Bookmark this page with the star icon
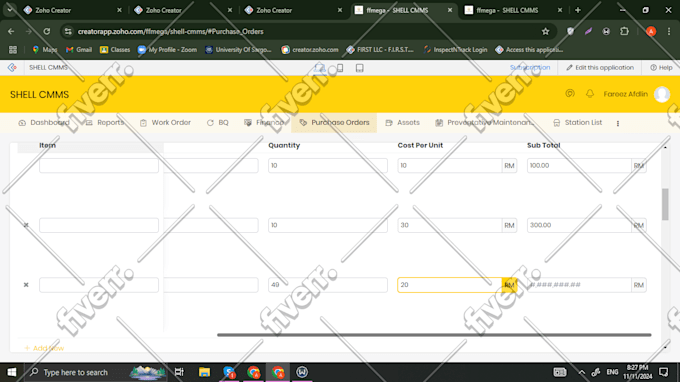 click(545, 31)
